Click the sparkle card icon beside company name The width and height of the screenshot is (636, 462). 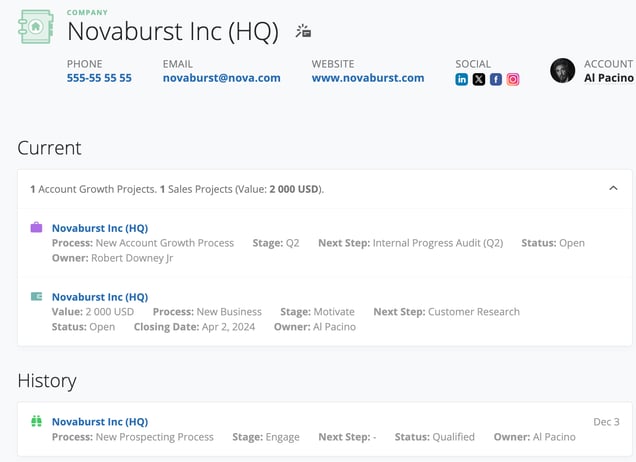click(x=303, y=31)
